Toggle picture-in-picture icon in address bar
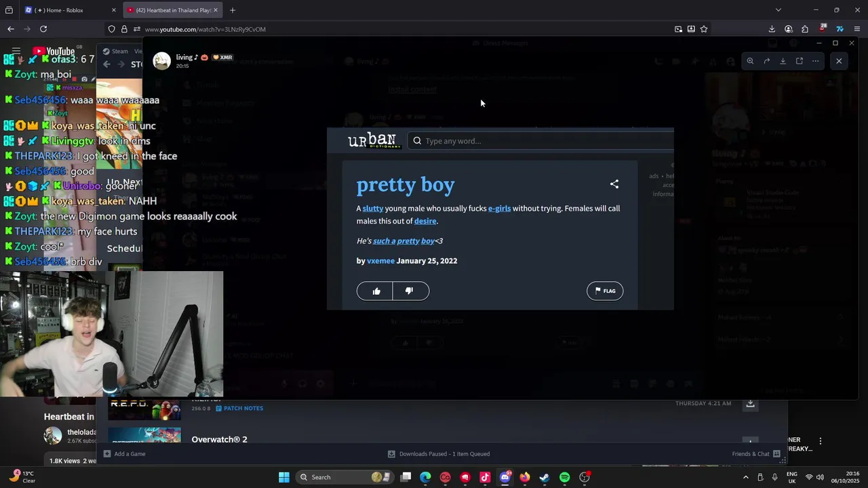 click(x=678, y=29)
